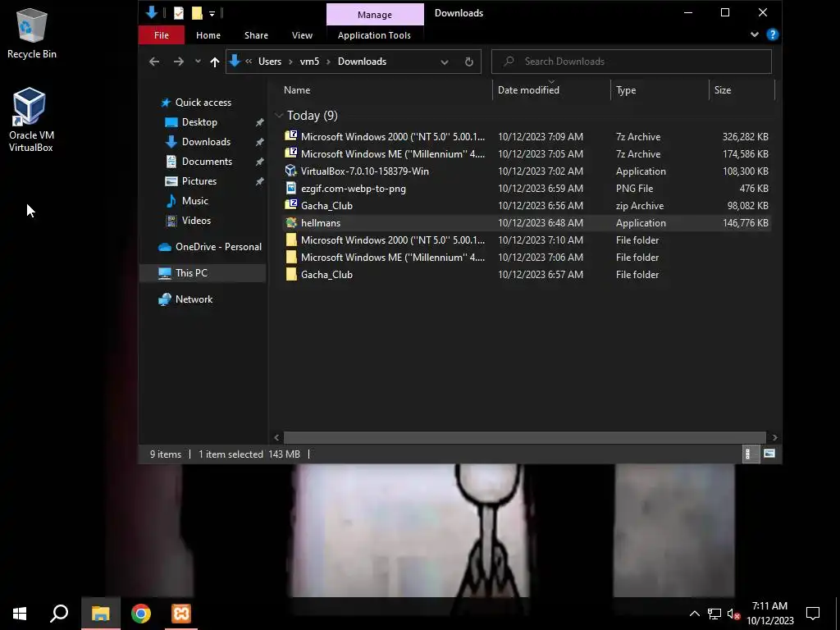Go forward with the Forward arrow

pyautogui.click(x=178, y=62)
